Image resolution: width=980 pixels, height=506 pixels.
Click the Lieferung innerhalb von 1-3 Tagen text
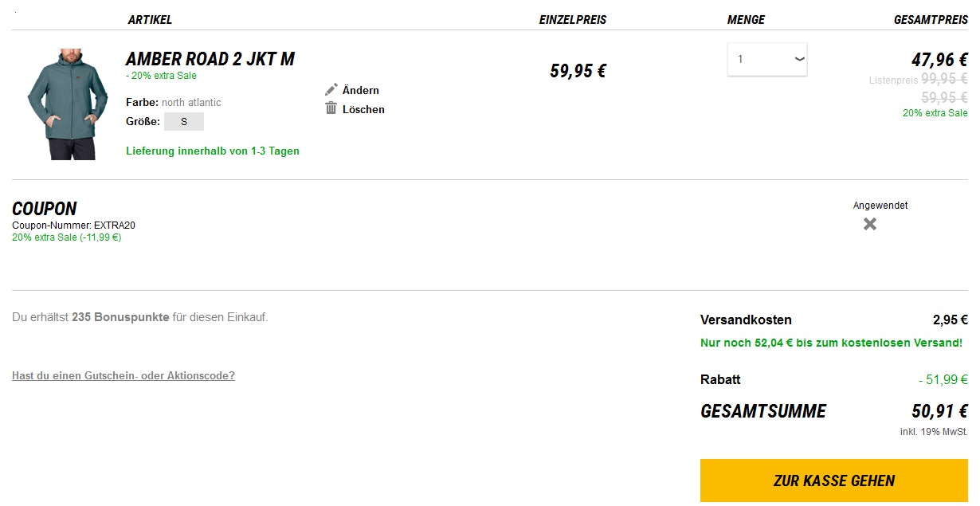[x=213, y=151]
